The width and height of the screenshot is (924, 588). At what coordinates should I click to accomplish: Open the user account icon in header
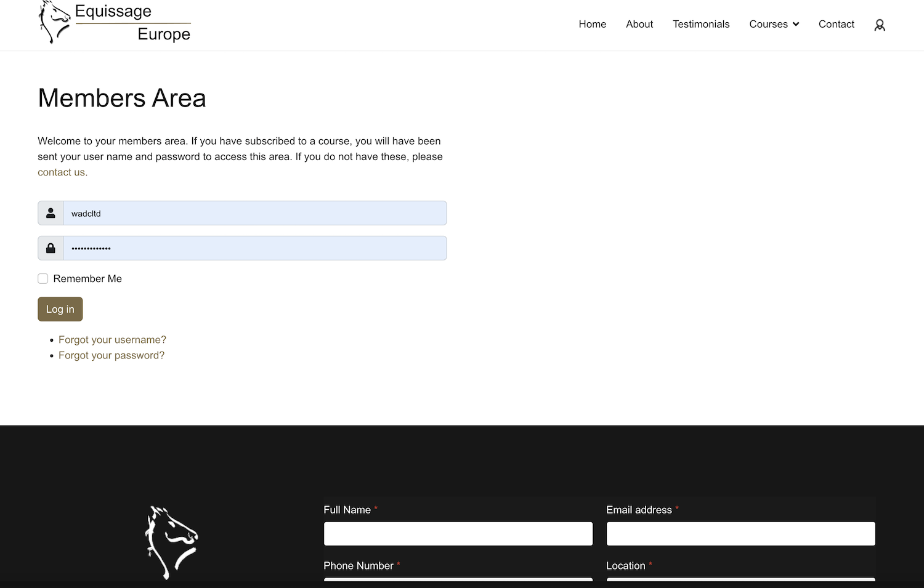pyautogui.click(x=879, y=25)
